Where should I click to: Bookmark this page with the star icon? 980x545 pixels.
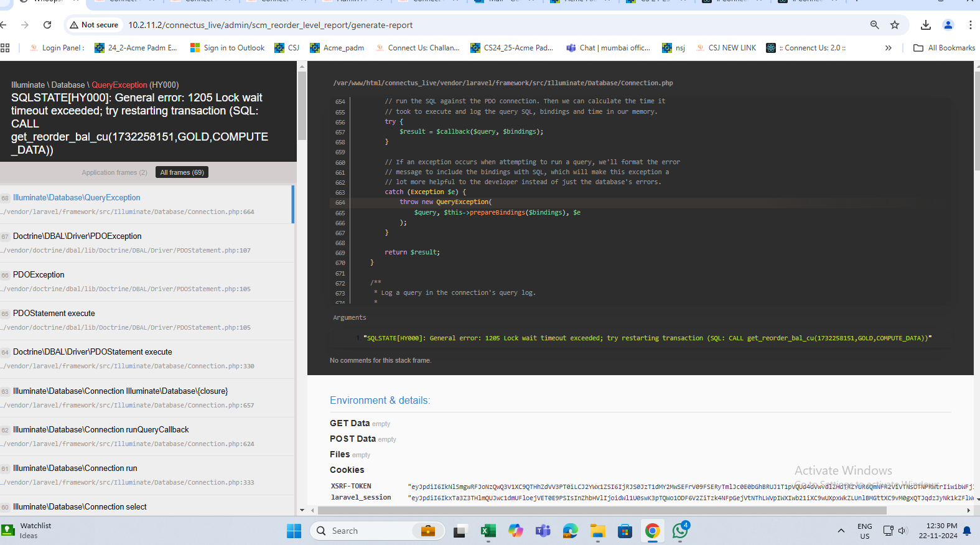tap(895, 25)
